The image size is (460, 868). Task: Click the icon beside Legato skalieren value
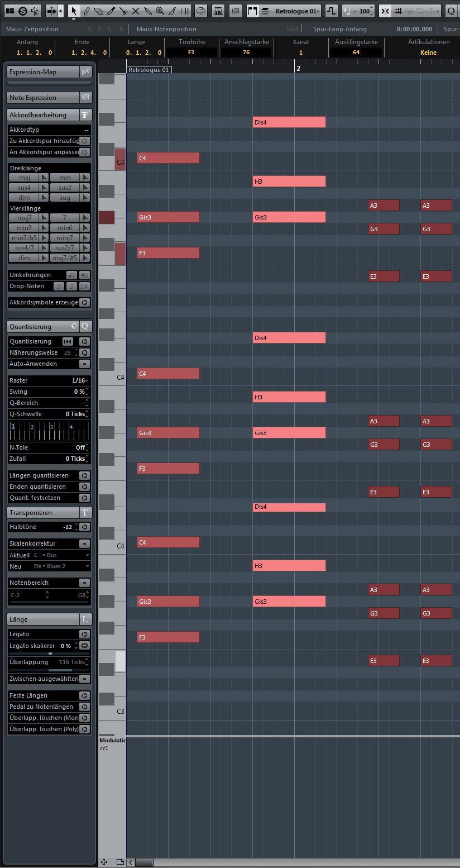click(84, 646)
